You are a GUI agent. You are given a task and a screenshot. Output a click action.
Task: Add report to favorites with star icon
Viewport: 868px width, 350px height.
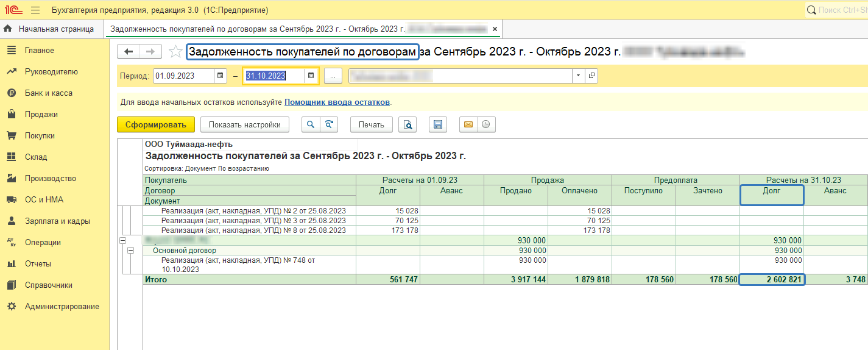point(175,52)
